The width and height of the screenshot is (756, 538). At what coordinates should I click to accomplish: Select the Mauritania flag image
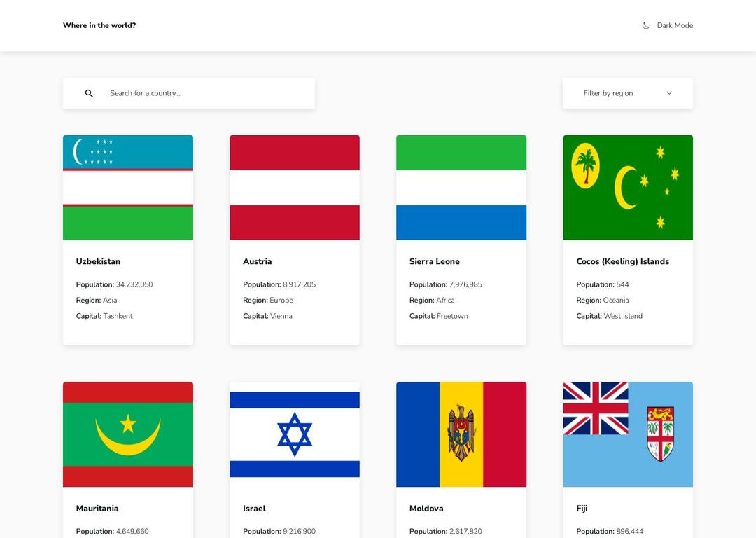click(128, 434)
